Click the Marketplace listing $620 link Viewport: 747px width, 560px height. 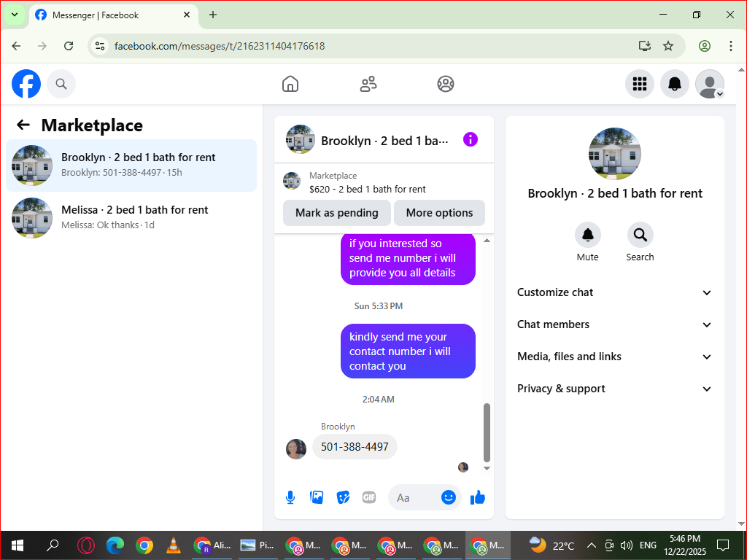[x=368, y=189]
